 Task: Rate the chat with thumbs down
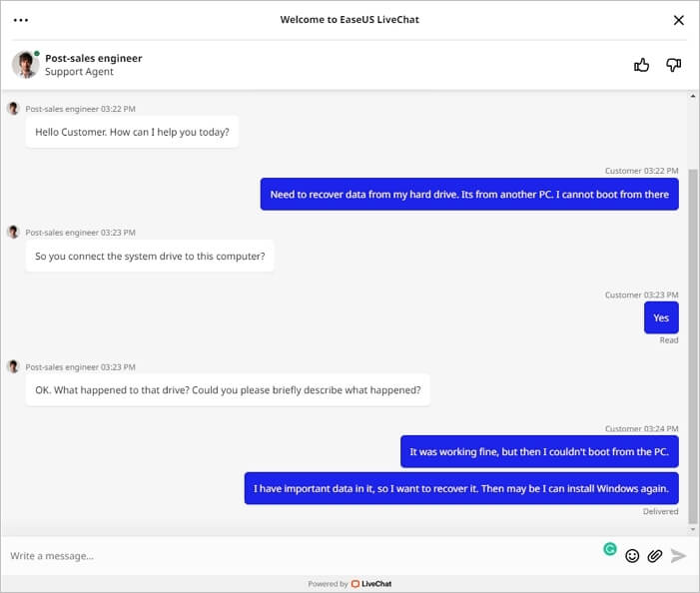(673, 65)
